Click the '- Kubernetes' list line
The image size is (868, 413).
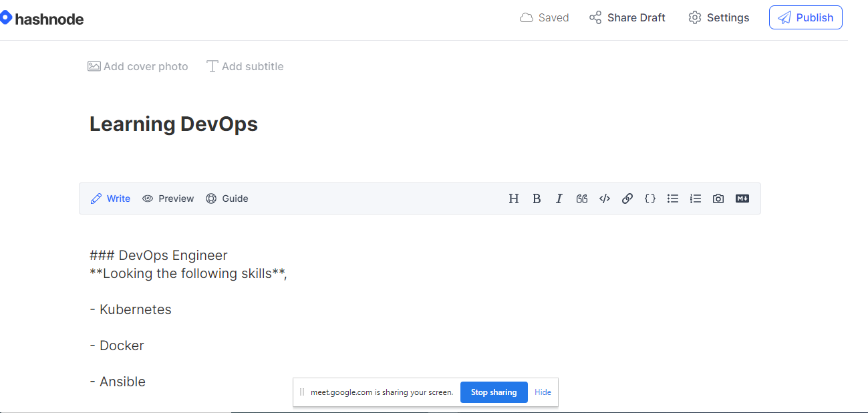pyautogui.click(x=131, y=309)
